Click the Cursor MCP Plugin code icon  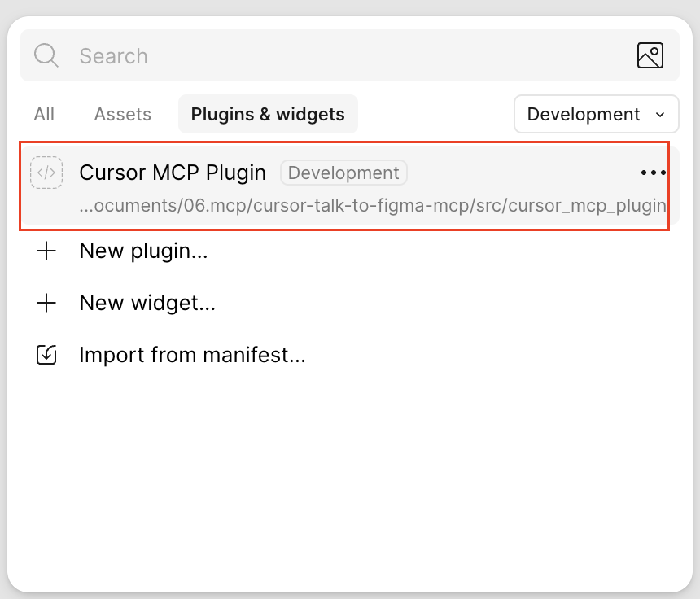[46, 173]
